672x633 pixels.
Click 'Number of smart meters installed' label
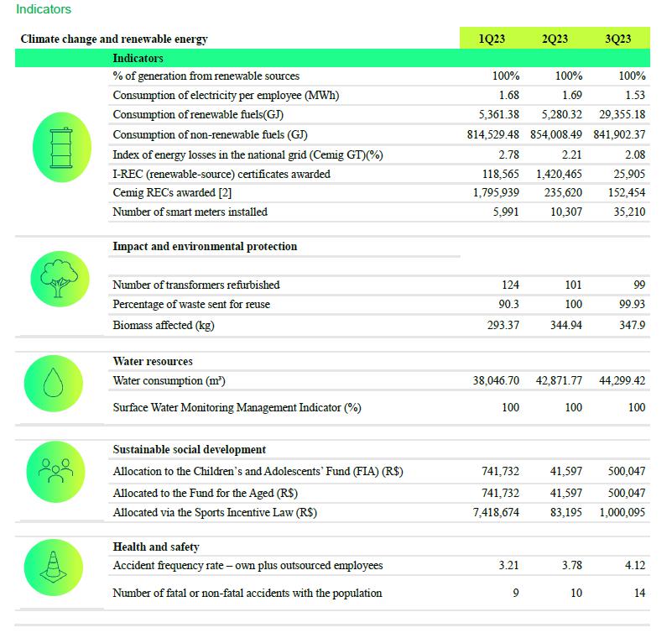(x=190, y=212)
